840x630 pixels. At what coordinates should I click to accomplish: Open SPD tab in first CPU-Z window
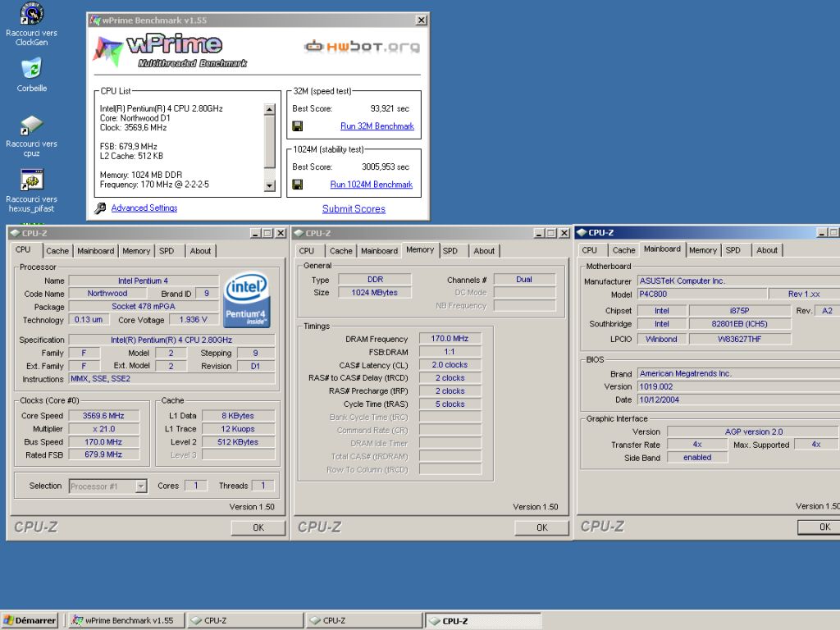167,251
